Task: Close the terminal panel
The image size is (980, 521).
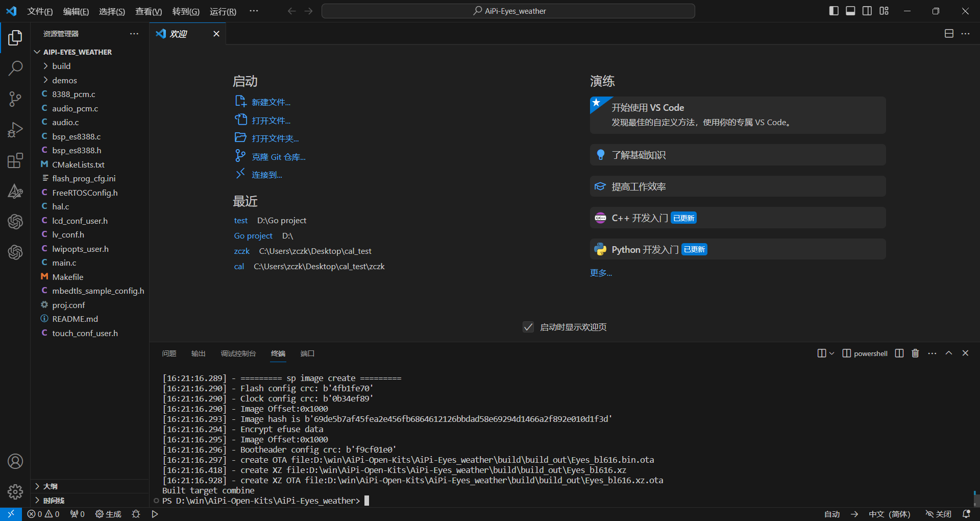Action: click(x=965, y=353)
